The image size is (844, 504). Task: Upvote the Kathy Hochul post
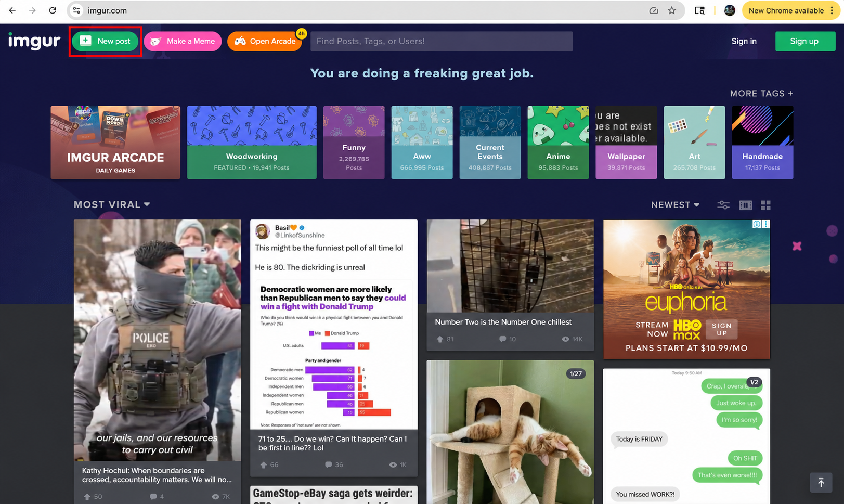click(87, 497)
